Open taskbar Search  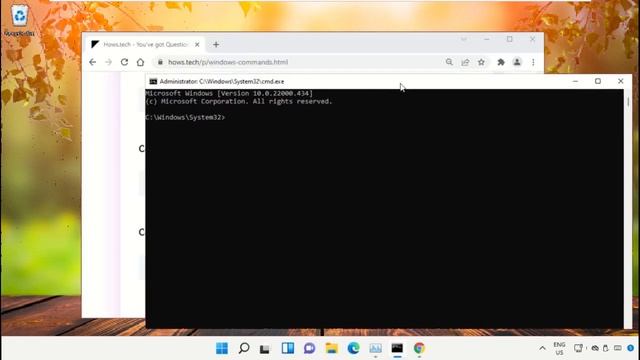(x=244, y=348)
